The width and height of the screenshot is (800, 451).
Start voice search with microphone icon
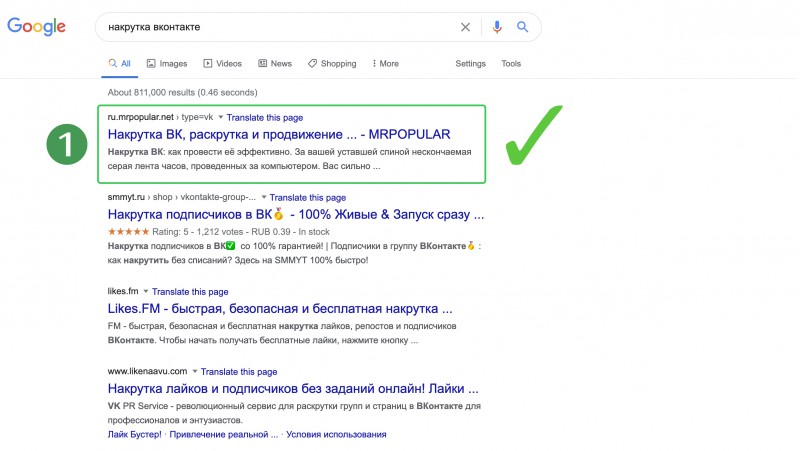(497, 27)
